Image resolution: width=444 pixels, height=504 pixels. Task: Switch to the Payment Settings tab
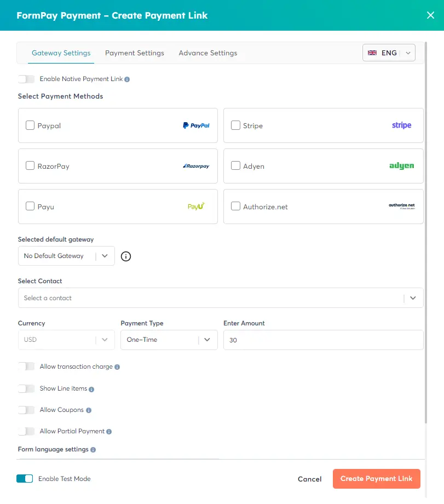click(x=135, y=53)
